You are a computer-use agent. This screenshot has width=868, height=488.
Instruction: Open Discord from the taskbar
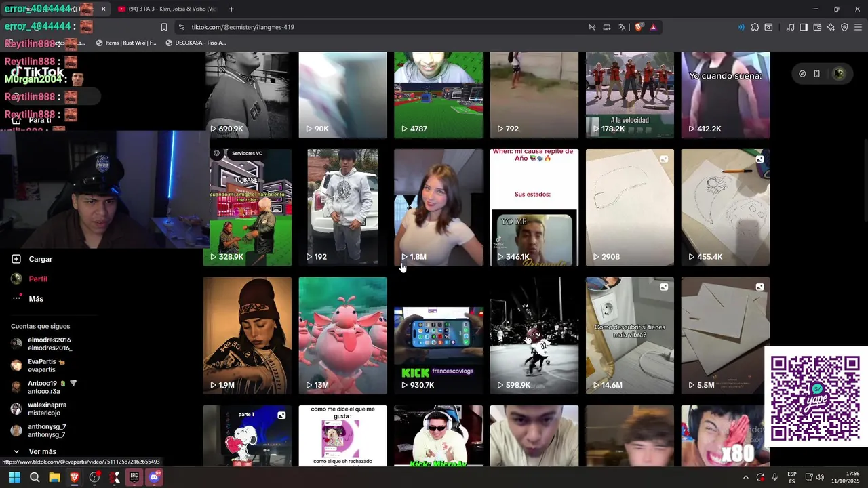click(x=154, y=477)
